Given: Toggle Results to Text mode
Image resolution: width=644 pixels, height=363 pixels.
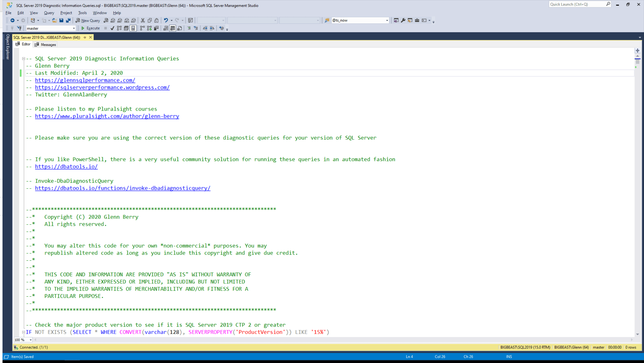Looking at the screenshot, I should pos(166,28).
